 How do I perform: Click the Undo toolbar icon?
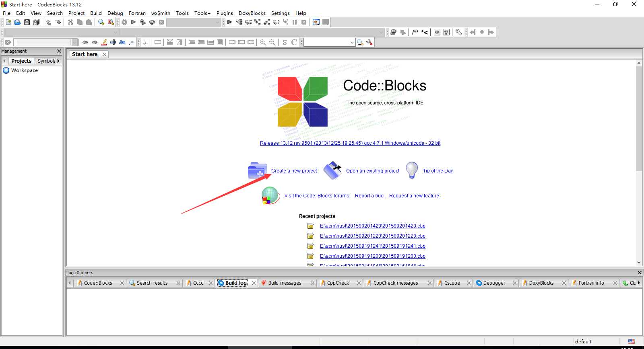(x=48, y=22)
